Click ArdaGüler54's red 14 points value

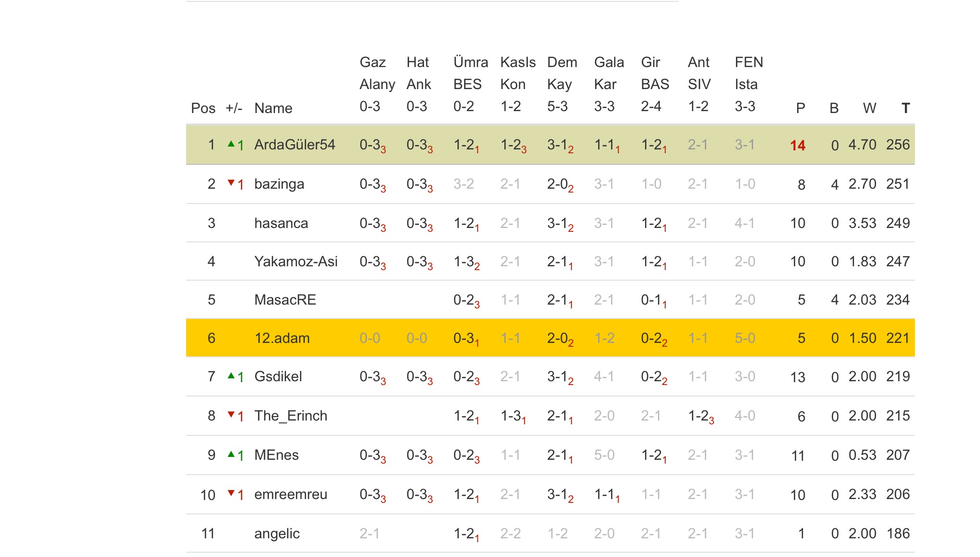[x=798, y=146]
